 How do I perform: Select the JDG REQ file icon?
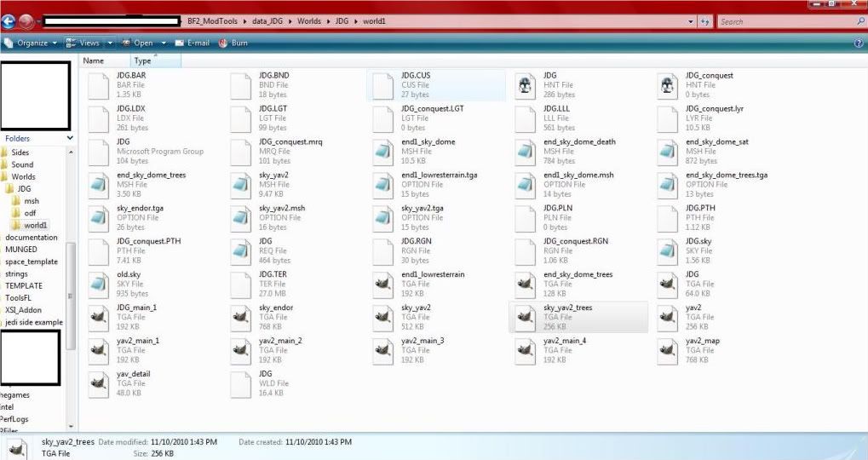click(x=241, y=252)
